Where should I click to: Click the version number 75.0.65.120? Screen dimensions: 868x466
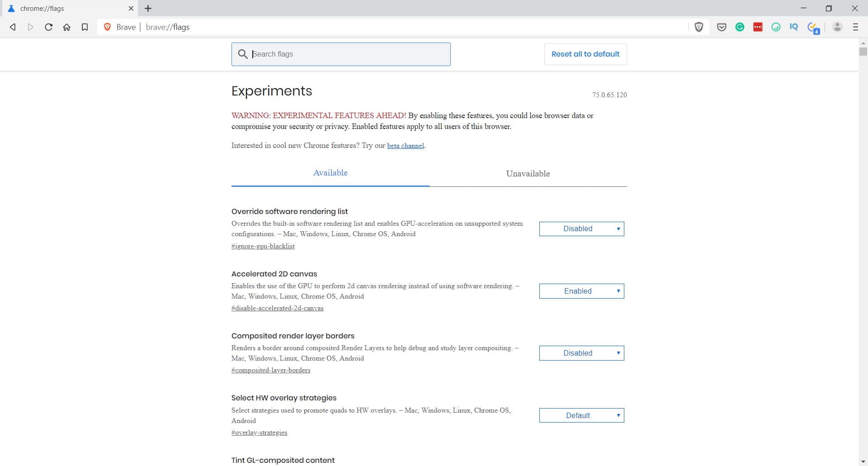coord(609,95)
